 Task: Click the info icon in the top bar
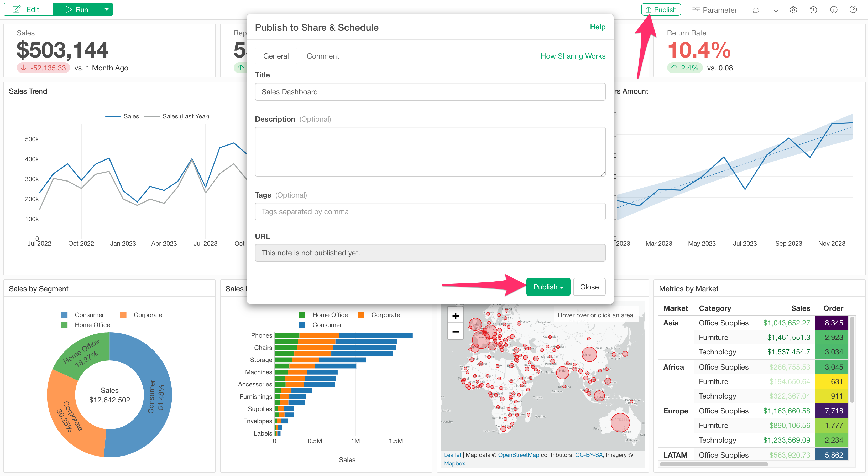(x=834, y=10)
